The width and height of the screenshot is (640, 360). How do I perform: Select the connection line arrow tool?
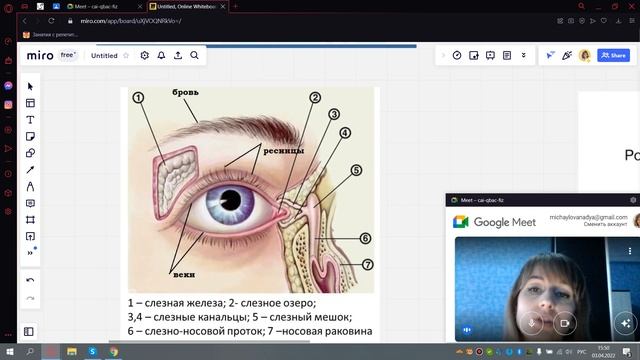click(x=30, y=170)
